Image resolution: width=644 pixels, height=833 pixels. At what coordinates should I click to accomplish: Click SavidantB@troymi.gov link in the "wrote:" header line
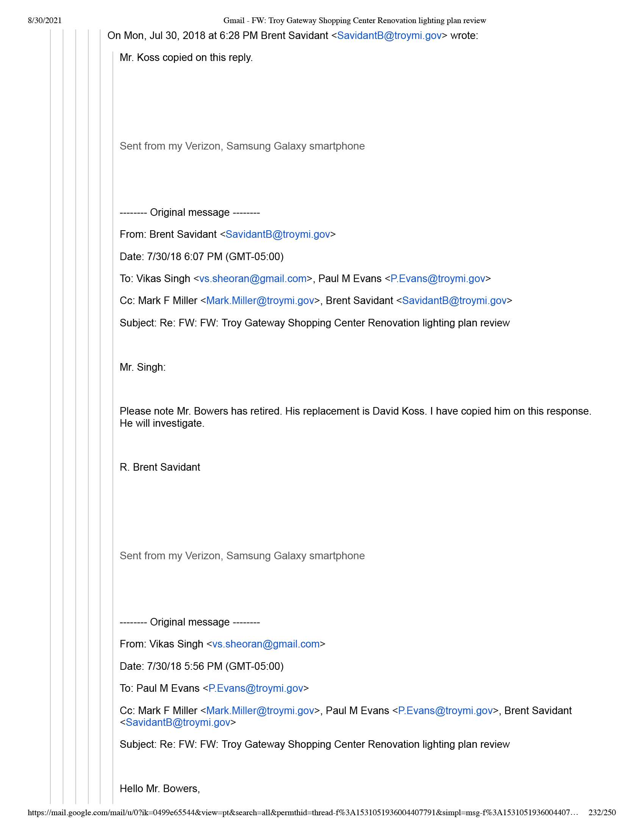coord(389,36)
